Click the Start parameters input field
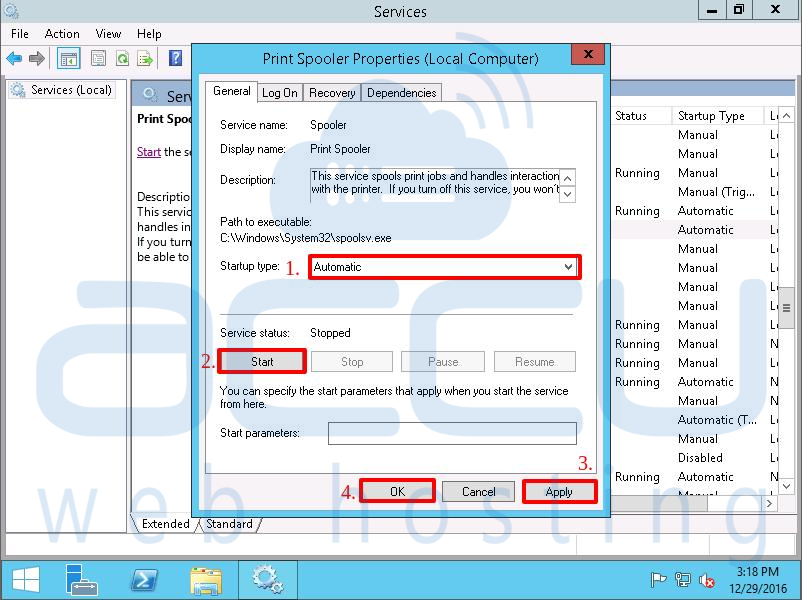 tap(452, 433)
